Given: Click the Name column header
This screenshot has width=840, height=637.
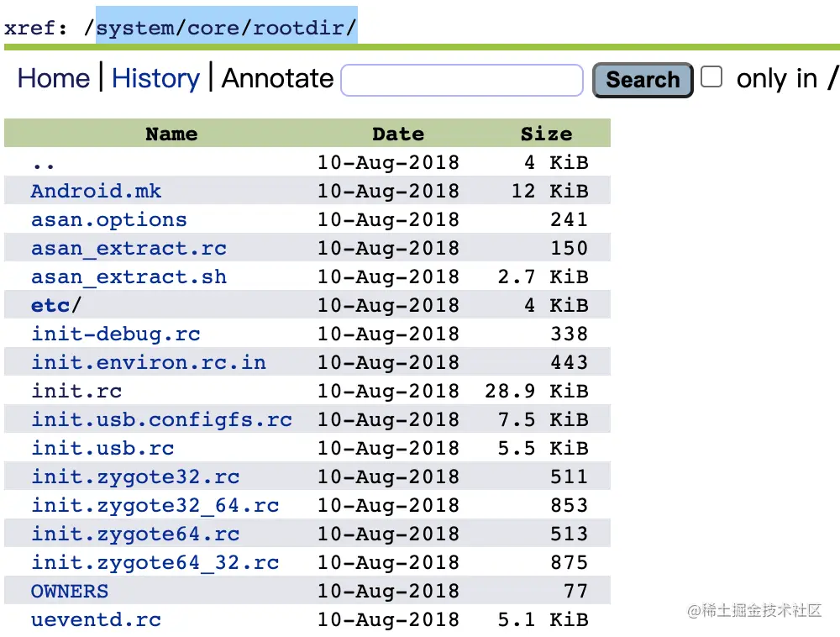Looking at the screenshot, I should coord(171,134).
